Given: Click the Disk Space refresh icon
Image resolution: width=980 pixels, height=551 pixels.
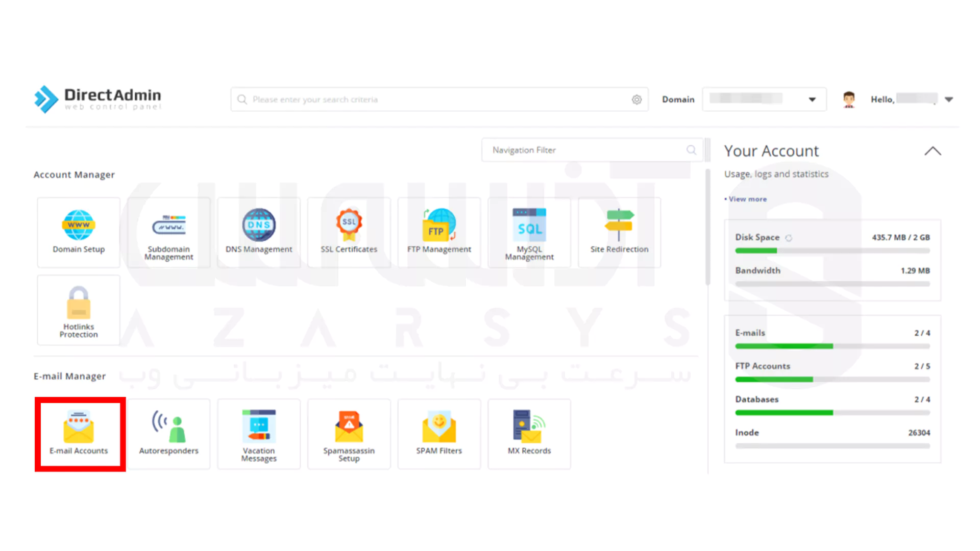Looking at the screenshot, I should [x=789, y=238].
